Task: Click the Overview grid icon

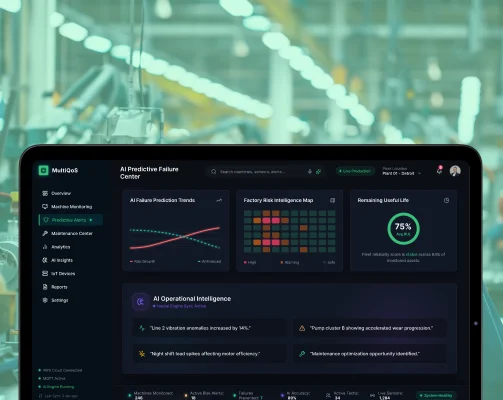Action: click(x=45, y=193)
